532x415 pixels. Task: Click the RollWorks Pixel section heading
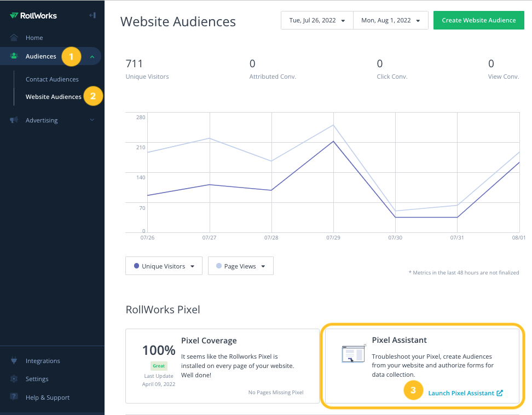(x=163, y=309)
